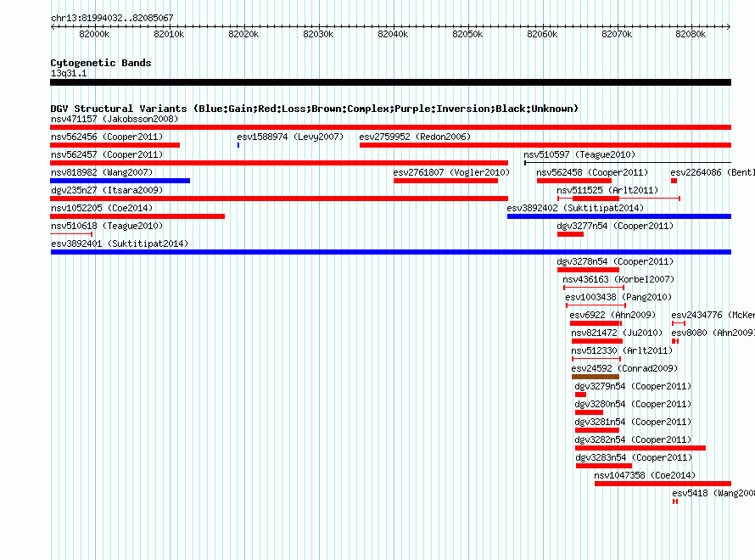This screenshot has width=755, height=560.
Task: Click the nsv1047358 (Coe2014) label
Action: coord(645,475)
